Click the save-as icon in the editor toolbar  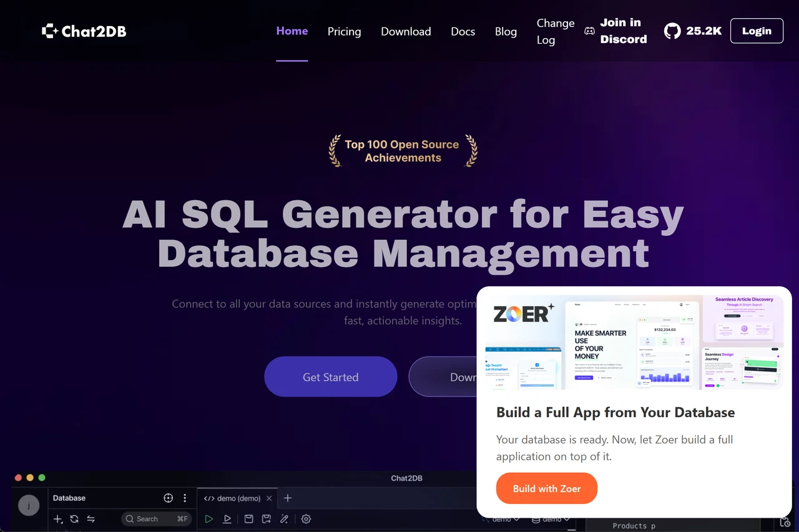point(267,519)
